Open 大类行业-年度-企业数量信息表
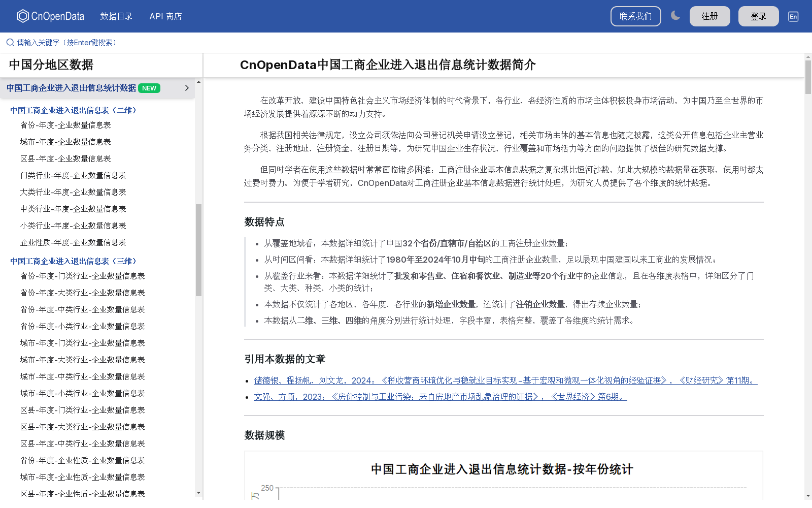 coord(73,192)
